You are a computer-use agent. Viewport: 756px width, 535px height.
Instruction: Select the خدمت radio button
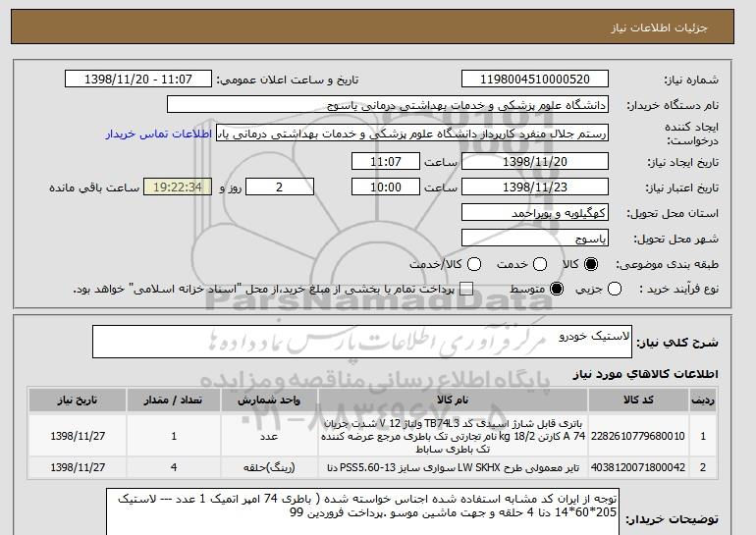(540, 264)
